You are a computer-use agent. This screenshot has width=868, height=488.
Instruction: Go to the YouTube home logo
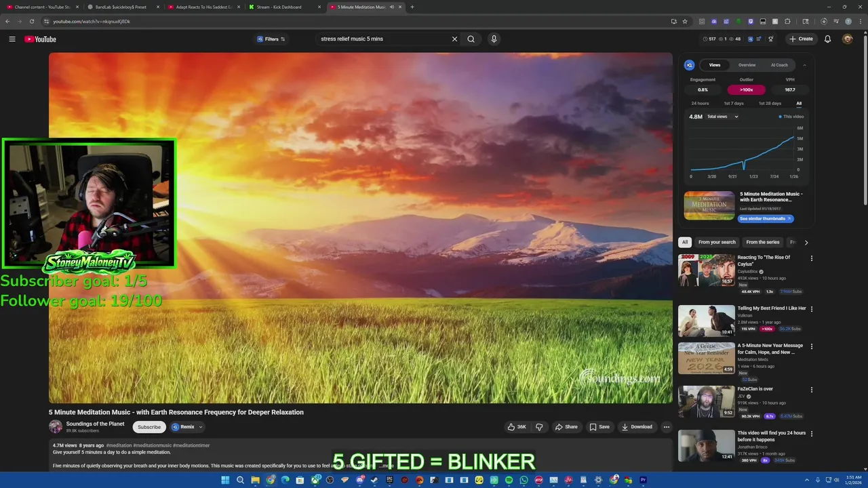pos(40,39)
